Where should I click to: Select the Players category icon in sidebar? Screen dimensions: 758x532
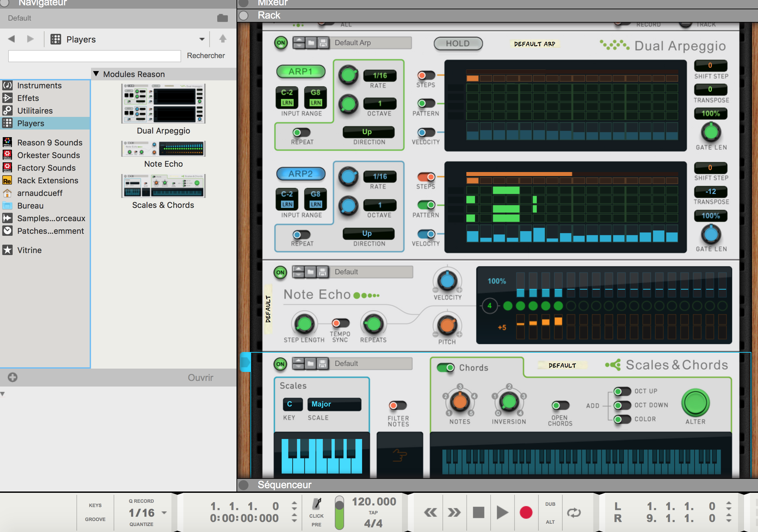(x=8, y=123)
